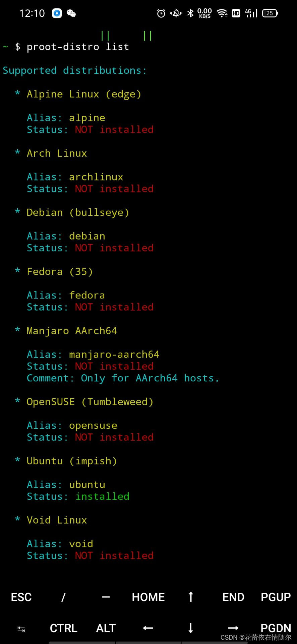The height and width of the screenshot is (644, 297).
Task: Tap the vibrate mode icon in the status bar
Action: click(x=176, y=13)
